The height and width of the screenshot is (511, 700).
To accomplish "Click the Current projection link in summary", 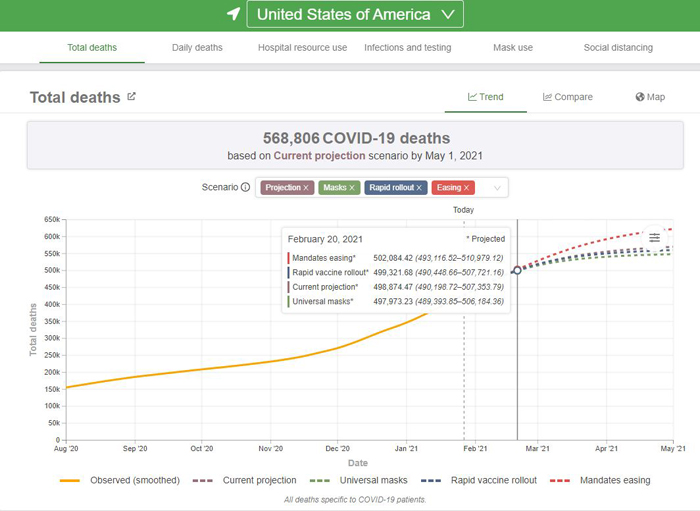I will [x=319, y=156].
